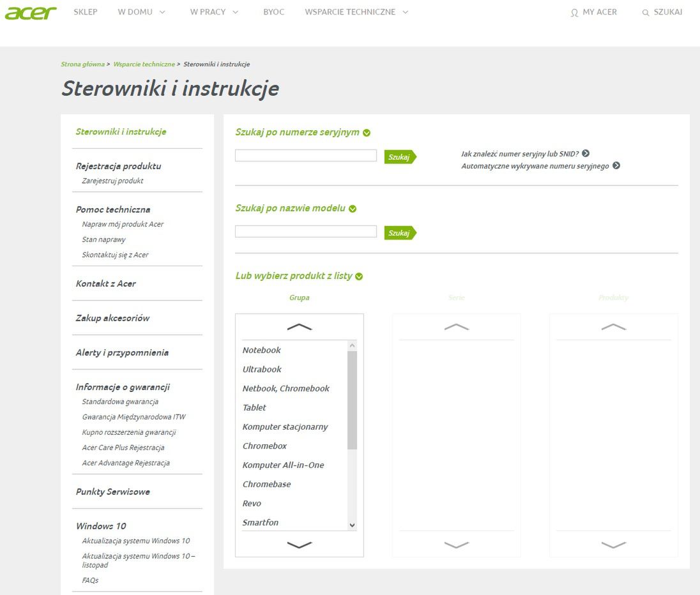
Task: Open sidebar FAQs link under Windows 10
Action: coord(90,580)
